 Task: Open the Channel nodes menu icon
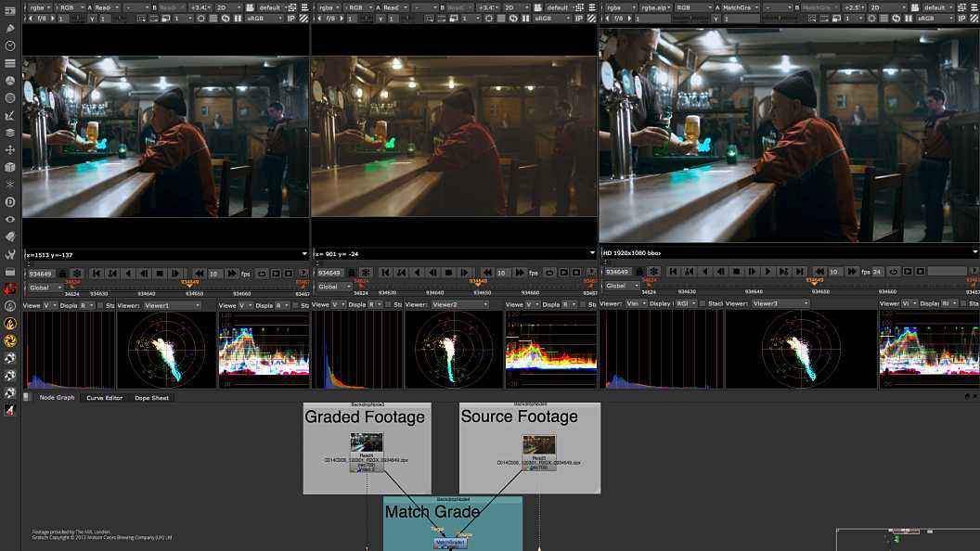tap(10, 63)
